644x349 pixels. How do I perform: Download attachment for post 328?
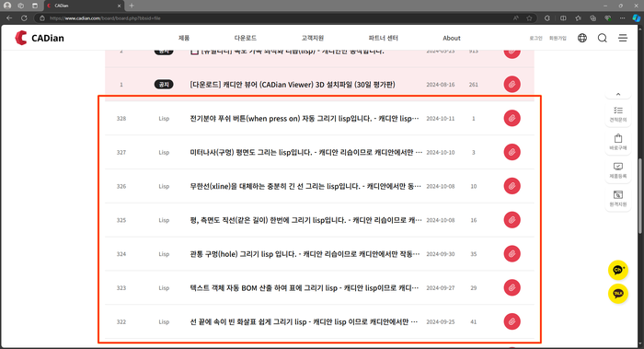(512, 119)
